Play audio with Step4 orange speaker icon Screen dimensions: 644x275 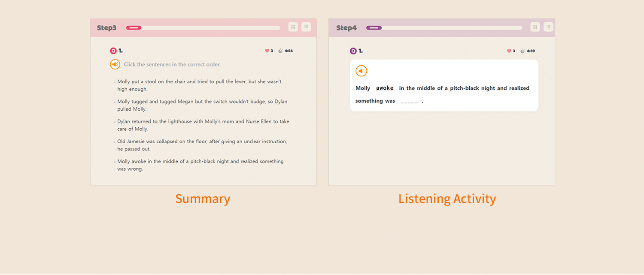pyautogui.click(x=361, y=71)
